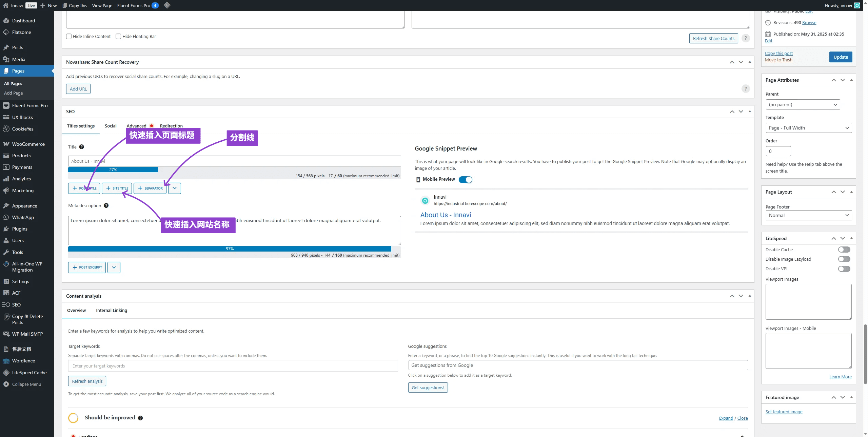Switch to the Social tab
This screenshot has width=868, height=437.
click(111, 126)
